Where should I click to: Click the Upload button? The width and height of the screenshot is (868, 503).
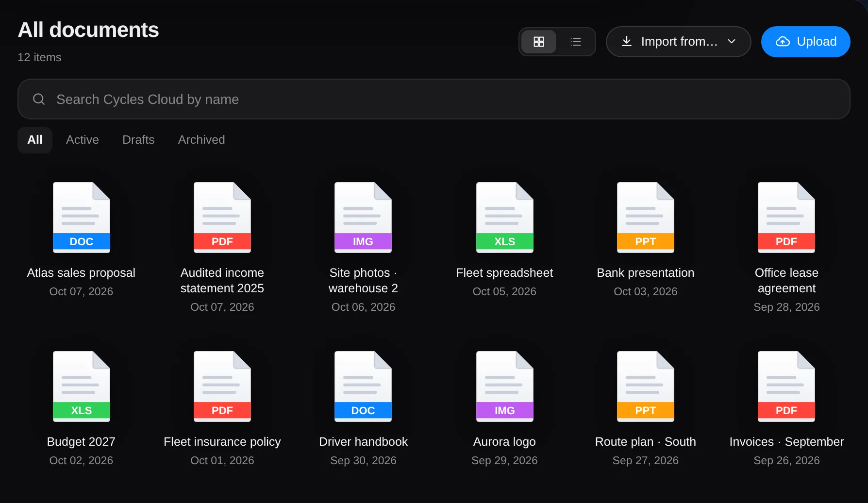coord(805,42)
